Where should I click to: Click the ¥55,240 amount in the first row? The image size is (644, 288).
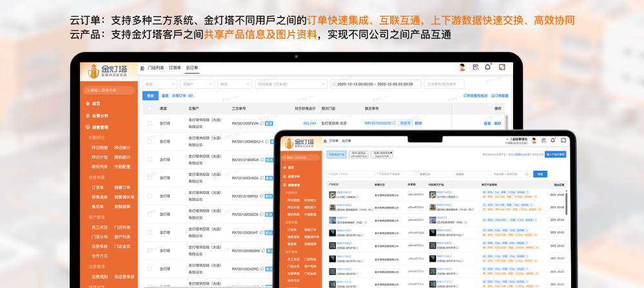pyautogui.click(x=309, y=123)
